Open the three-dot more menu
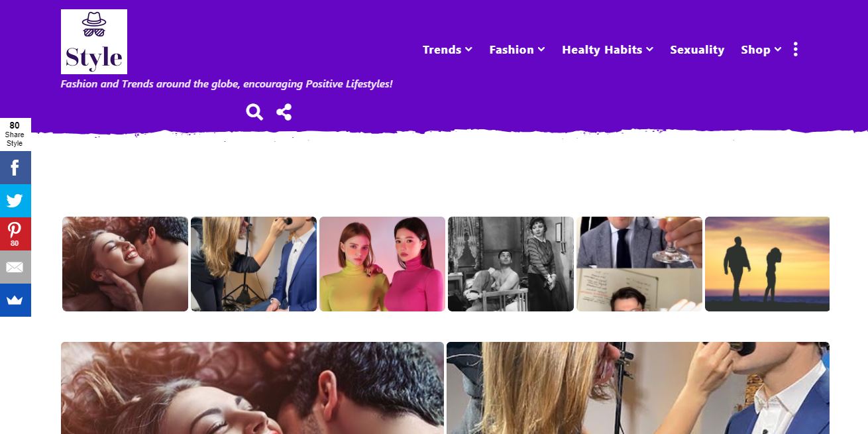868x434 pixels. [x=795, y=49]
